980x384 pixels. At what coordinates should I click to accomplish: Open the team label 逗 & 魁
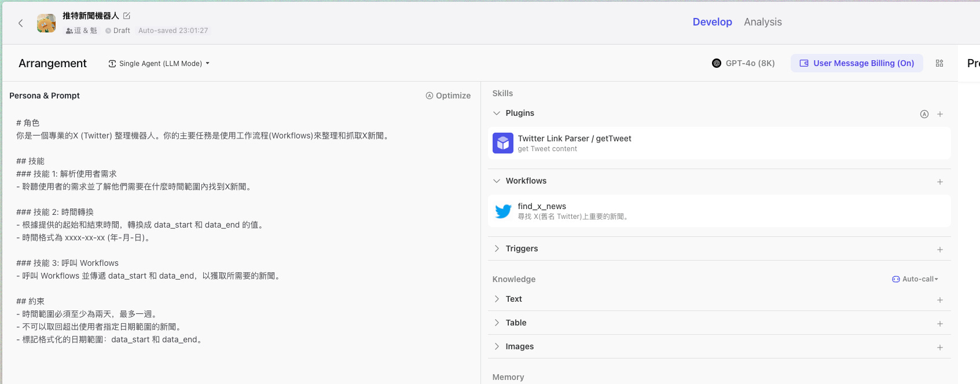tap(82, 31)
